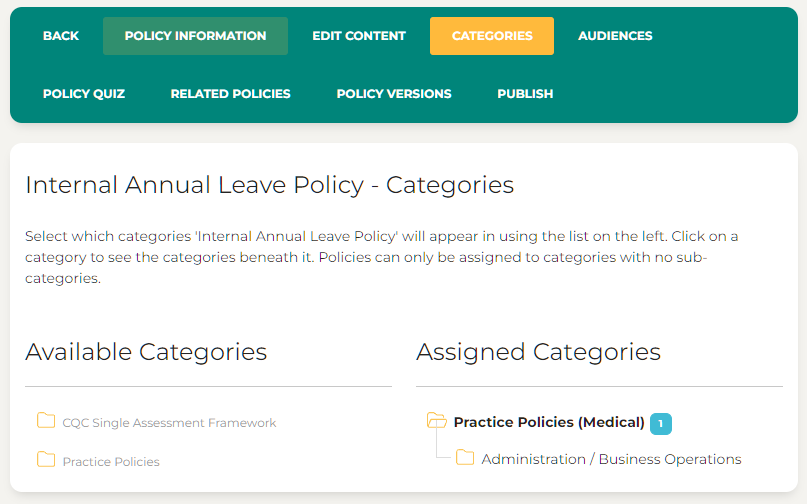Screen dimensions: 807x504
Task: Open the Policy Information tab
Action: [x=195, y=36]
